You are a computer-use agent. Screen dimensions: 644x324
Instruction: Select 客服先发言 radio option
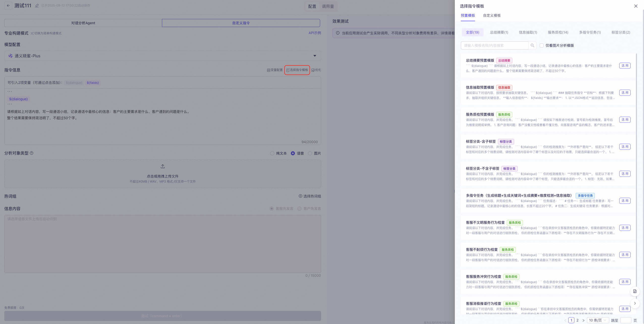coord(272,209)
